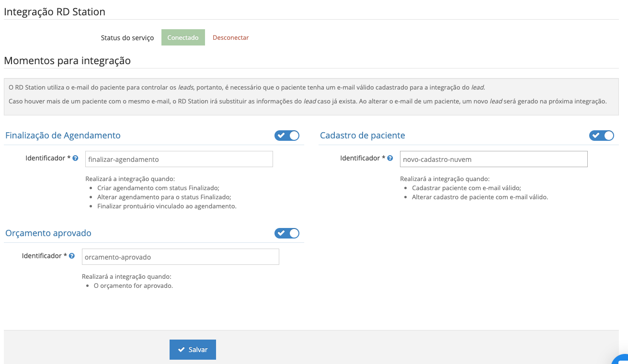This screenshot has height=364, width=628.
Task: Click help icon beside Cadastro de paciente Identificador
Action: 390,158
